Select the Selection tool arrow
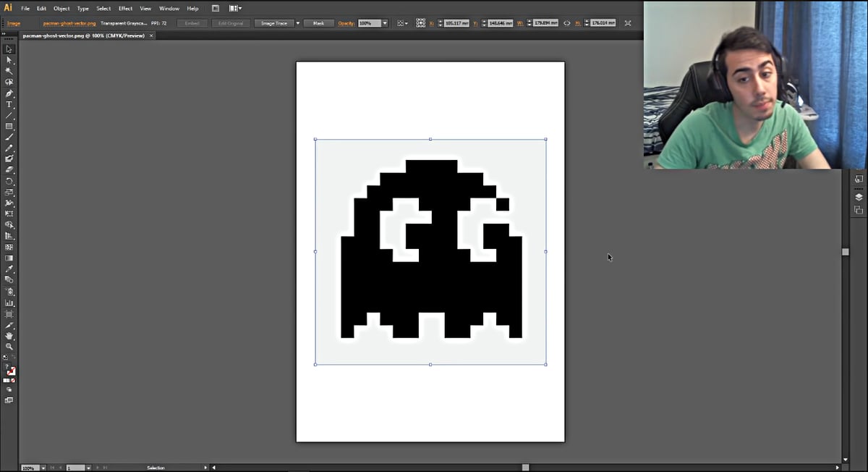The width and height of the screenshot is (868, 472). pyautogui.click(x=9, y=49)
